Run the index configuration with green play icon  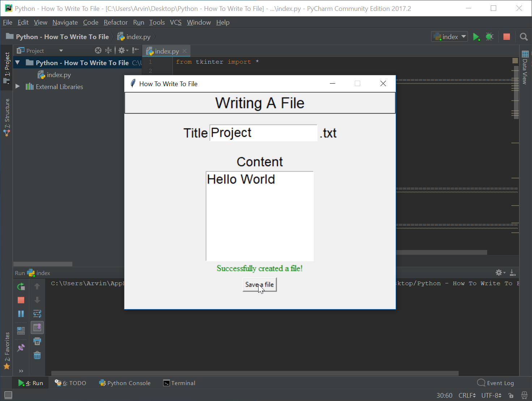pyautogui.click(x=476, y=37)
